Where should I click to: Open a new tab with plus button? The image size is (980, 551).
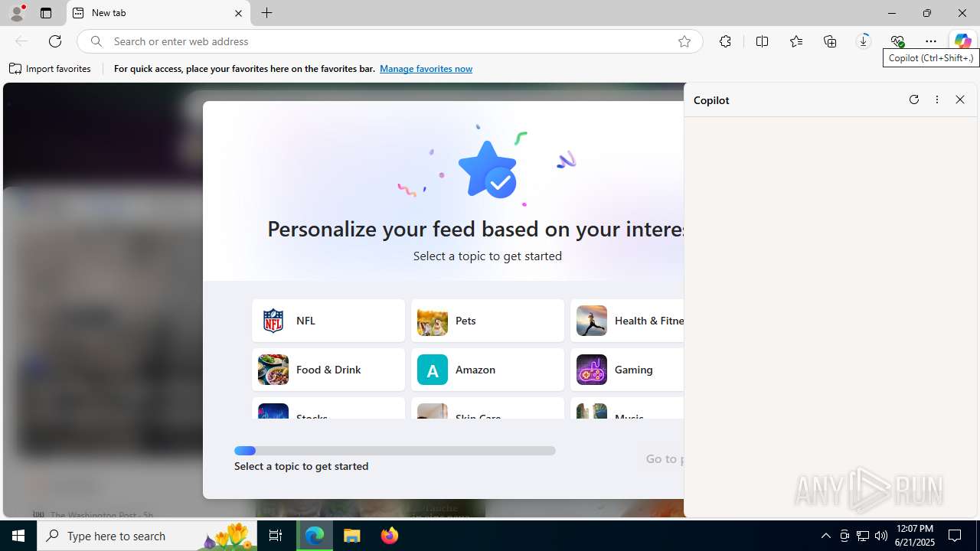coord(267,13)
